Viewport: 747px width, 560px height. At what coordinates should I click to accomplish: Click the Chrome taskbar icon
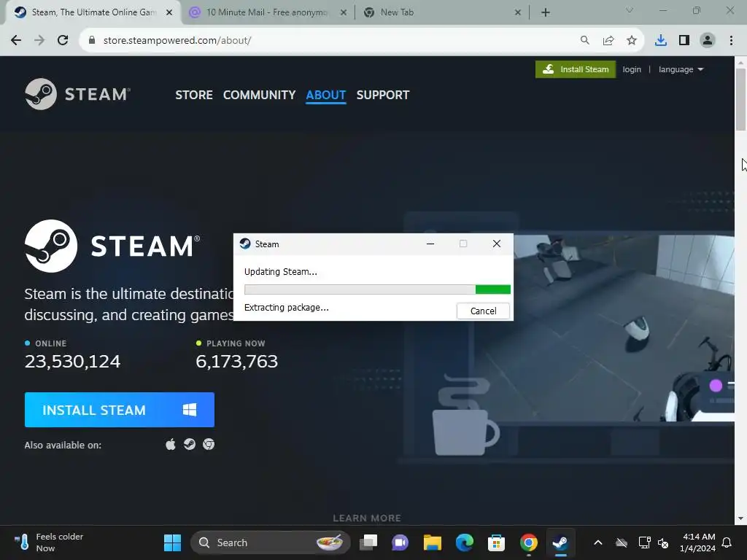(x=529, y=542)
